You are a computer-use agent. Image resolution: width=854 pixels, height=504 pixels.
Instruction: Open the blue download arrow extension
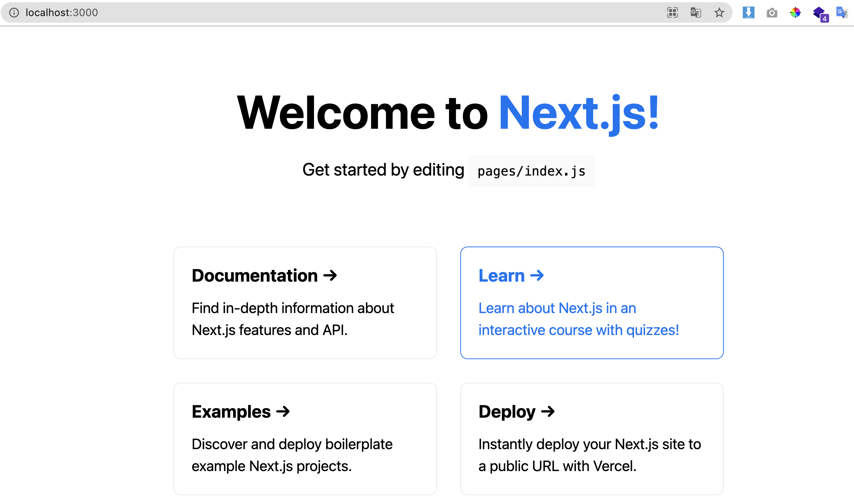click(748, 13)
